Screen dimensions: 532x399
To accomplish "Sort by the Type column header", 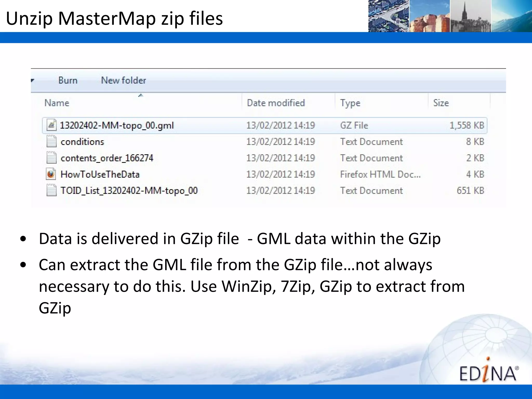I will click(x=350, y=103).
